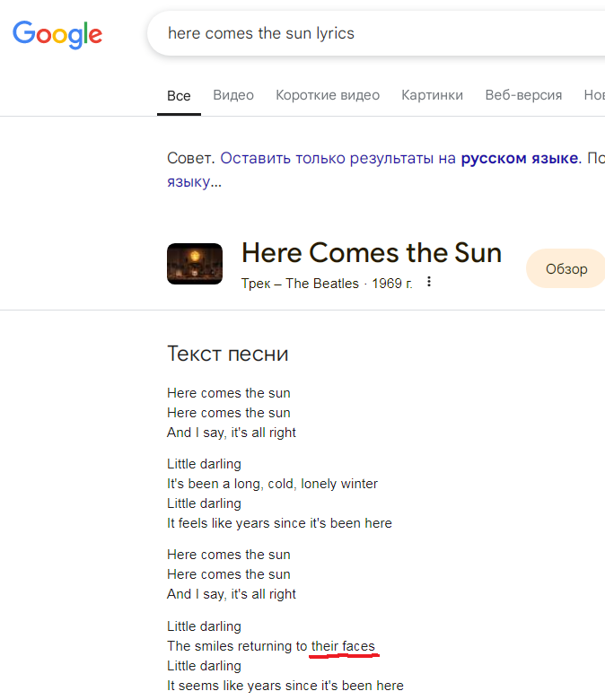The width and height of the screenshot is (605, 700).
Task: Switch to the Веб-версия tab
Action: (523, 95)
